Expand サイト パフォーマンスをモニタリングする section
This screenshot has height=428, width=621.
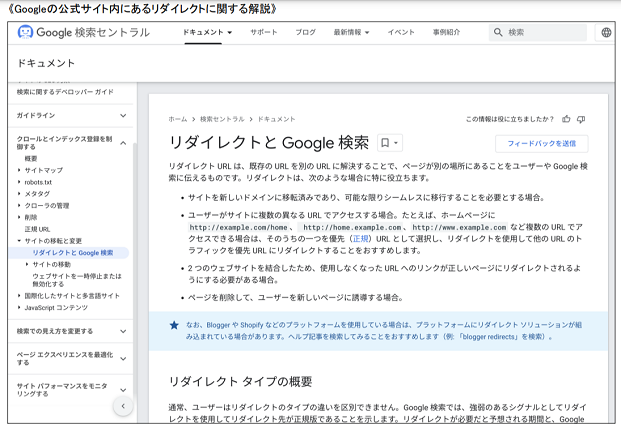(x=123, y=390)
